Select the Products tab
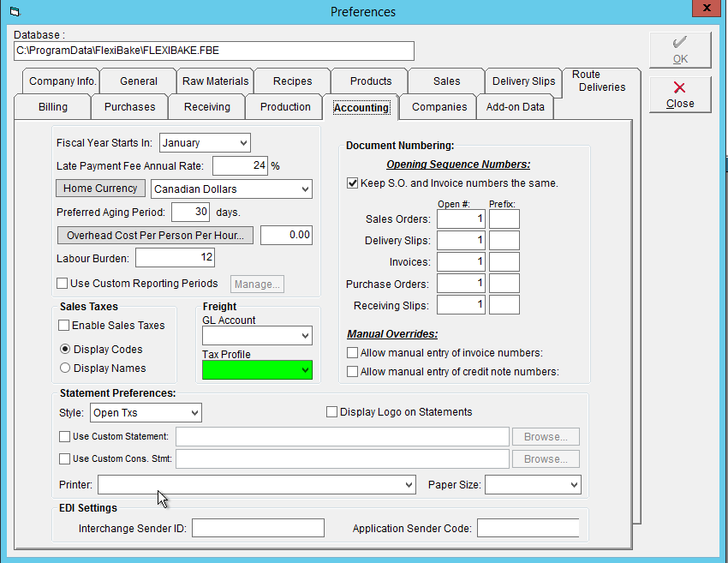This screenshot has height=563, width=728. (x=371, y=81)
